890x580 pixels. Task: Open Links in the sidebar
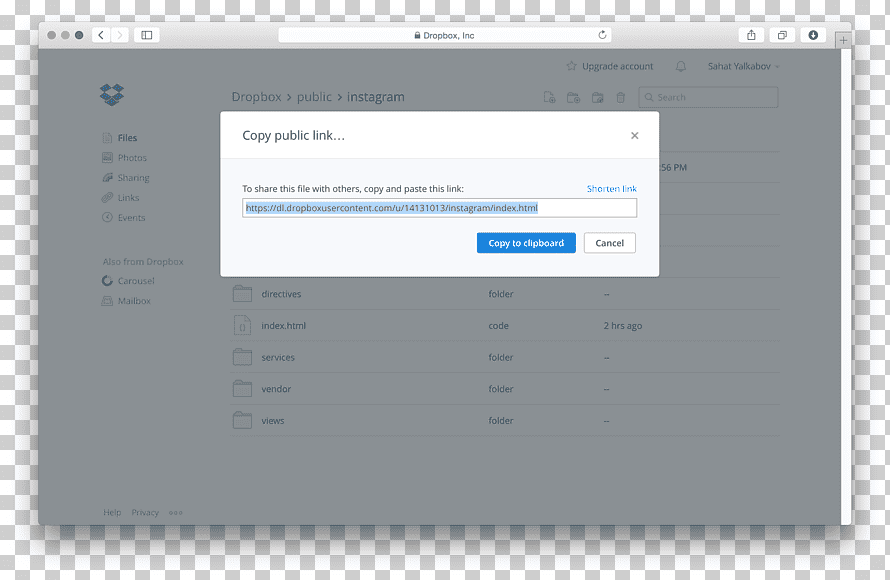pyautogui.click(x=128, y=197)
